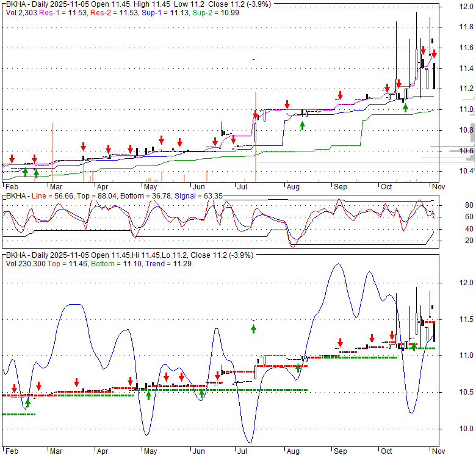Viewport: 476px width, 455px height.
Task: Click the red sell arrow in September on the top chart
Action: (x=340, y=95)
